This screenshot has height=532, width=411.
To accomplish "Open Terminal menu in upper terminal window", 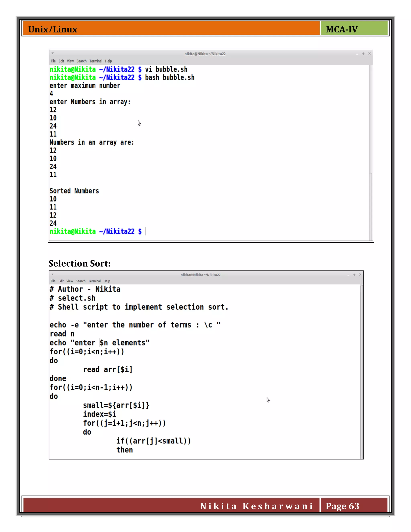I will pos(96,61).
